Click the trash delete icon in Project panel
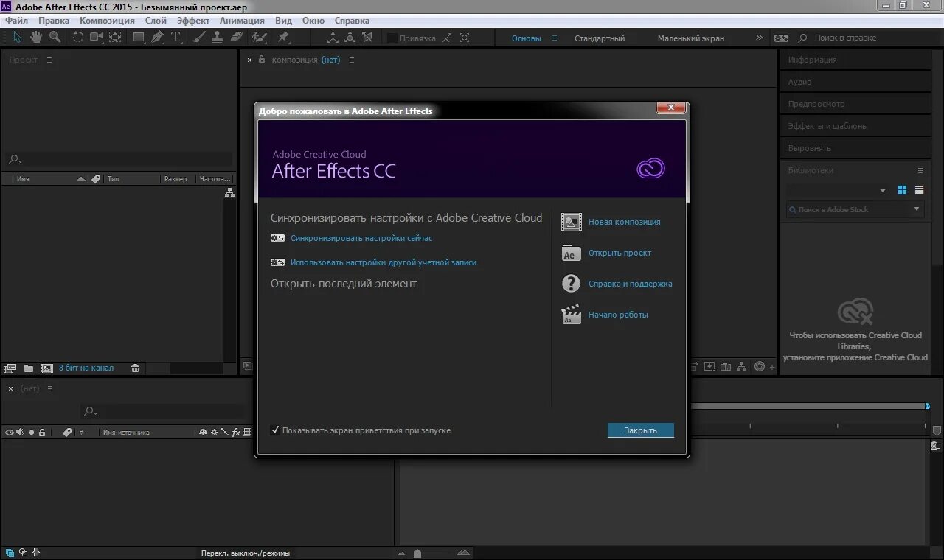The width and height of the screenshot is (944, 560). [x=135, y=368]
